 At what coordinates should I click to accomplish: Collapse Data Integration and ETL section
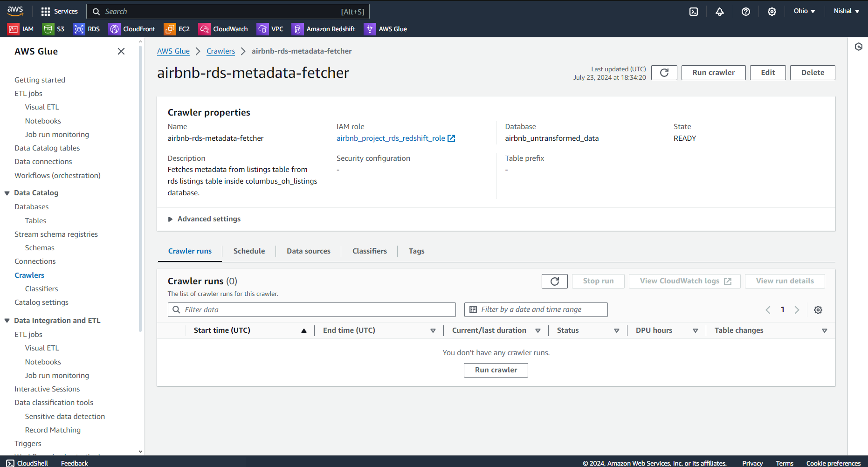[x=7, y=321]
